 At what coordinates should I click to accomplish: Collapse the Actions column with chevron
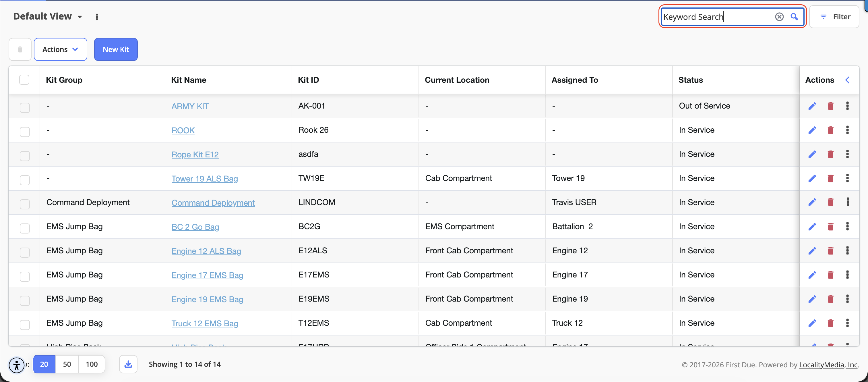point(847,80)
